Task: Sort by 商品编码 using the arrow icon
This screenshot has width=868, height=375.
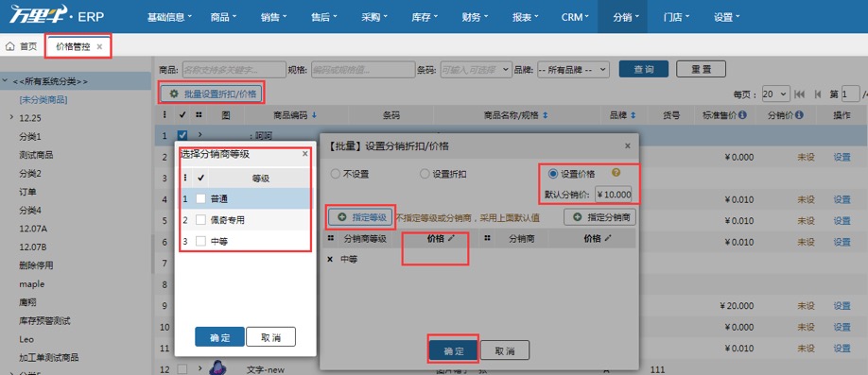Action: (x=315, y=115)
